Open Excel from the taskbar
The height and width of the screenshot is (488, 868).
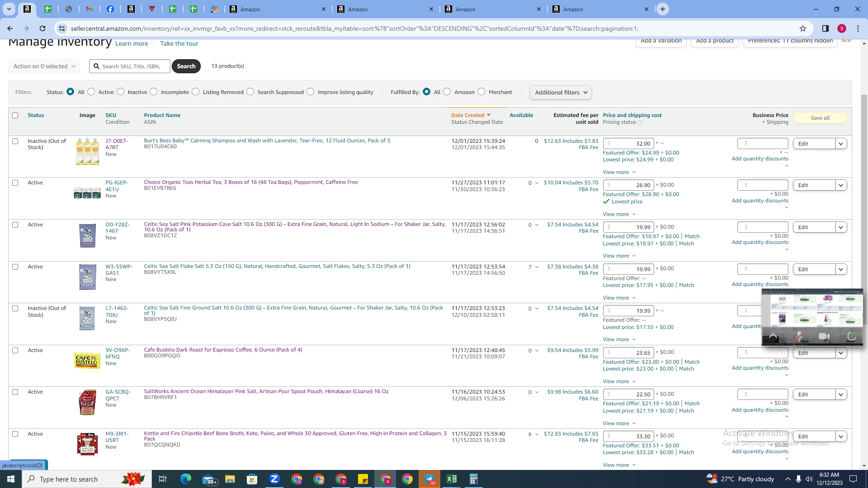(x=452, y=479)
